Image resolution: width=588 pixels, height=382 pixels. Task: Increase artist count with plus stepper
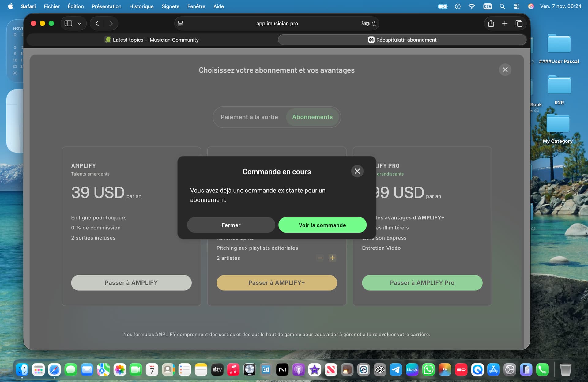[332, 258]
